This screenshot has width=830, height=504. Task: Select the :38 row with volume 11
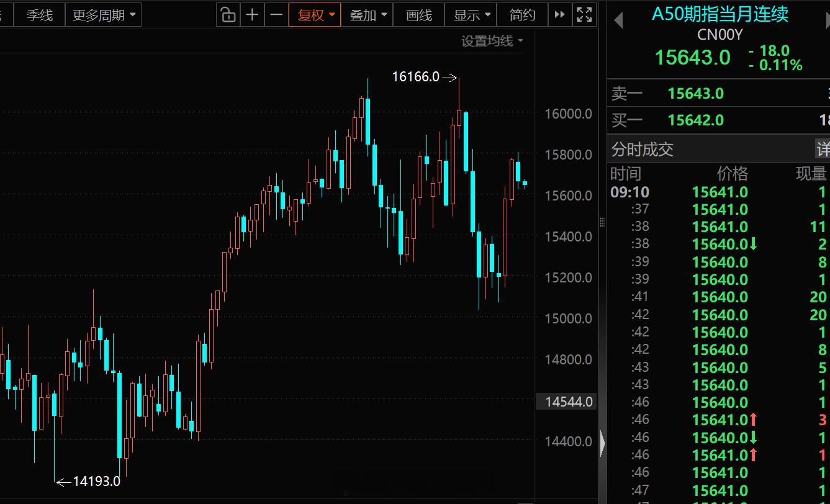[718, 227]
